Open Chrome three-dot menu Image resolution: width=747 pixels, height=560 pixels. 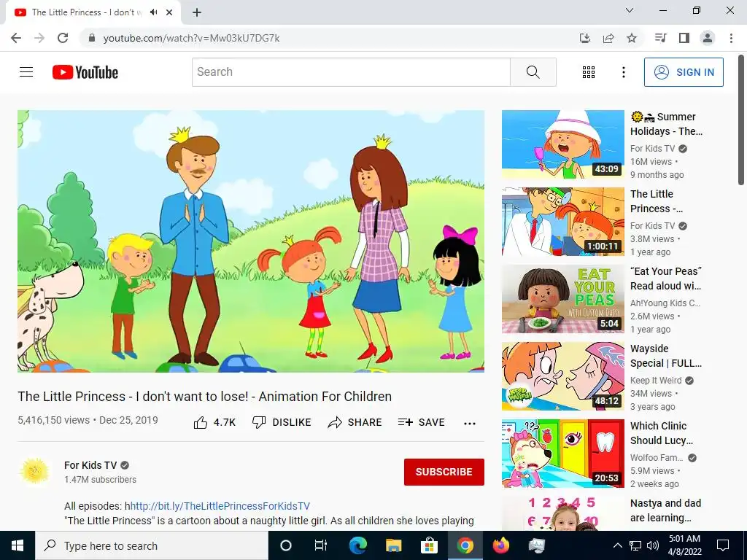[731, 38]
